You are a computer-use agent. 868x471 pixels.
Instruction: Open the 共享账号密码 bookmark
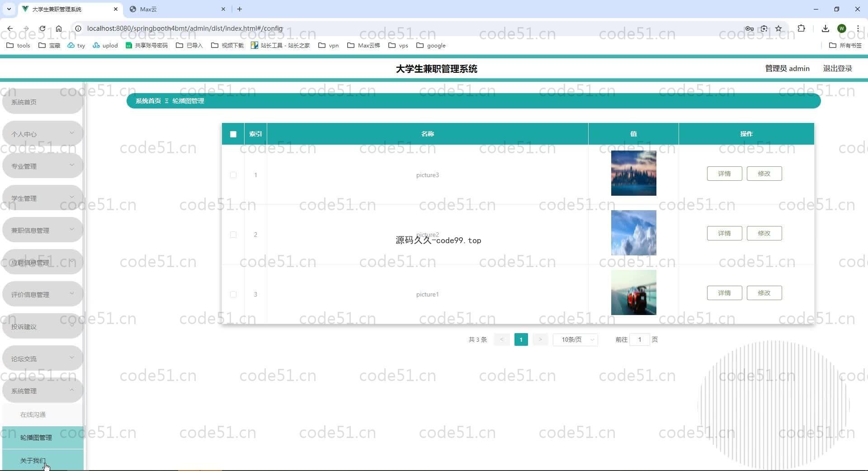point(146,45)
